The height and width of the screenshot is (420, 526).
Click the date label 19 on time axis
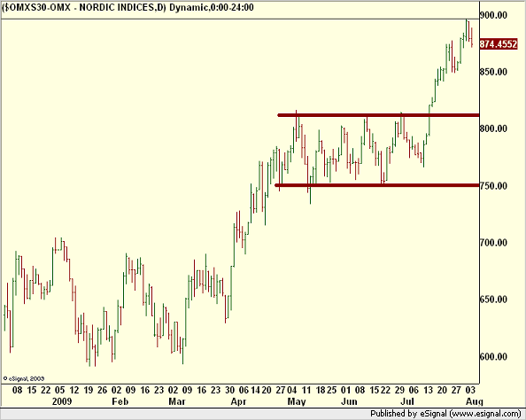point(89,390)
